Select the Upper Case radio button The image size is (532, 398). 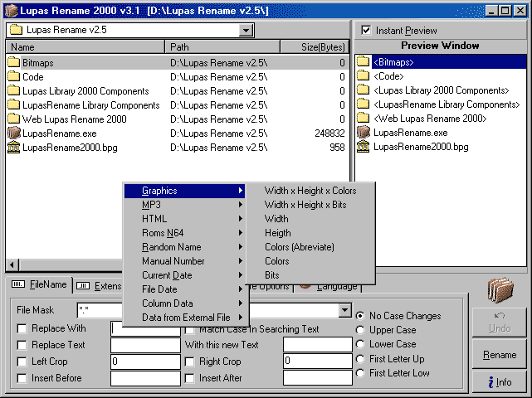(360, 330)
